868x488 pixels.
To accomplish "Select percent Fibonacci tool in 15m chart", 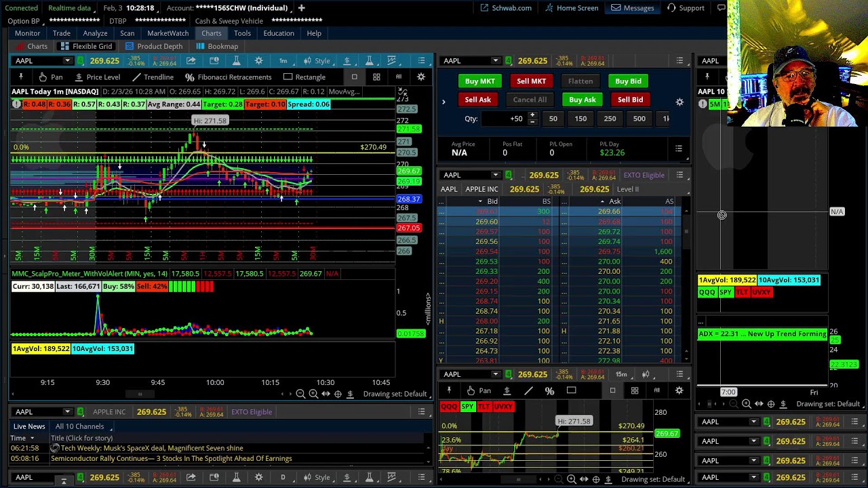I will pos(549,390).
